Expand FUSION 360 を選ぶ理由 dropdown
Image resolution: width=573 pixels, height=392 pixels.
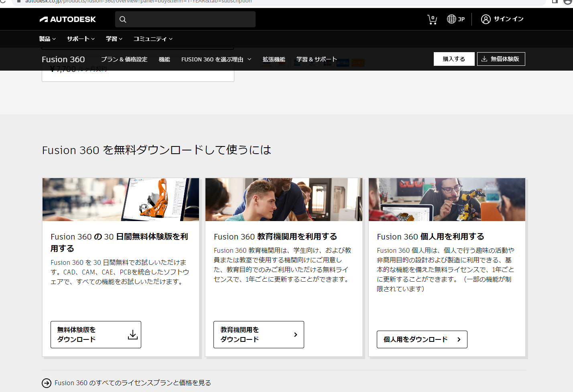216,59
